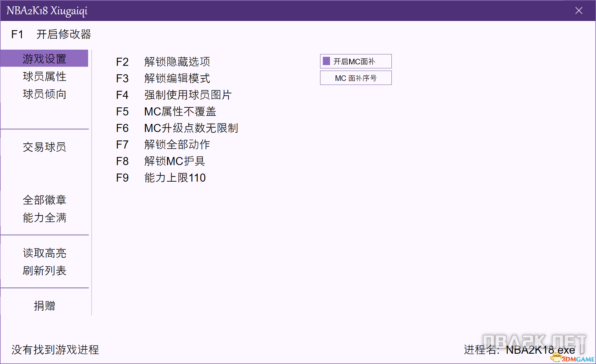Viewport: 596px width, 364px height.
Task: Click 全部徽章 in the sidebar
Action: point(44,200)
